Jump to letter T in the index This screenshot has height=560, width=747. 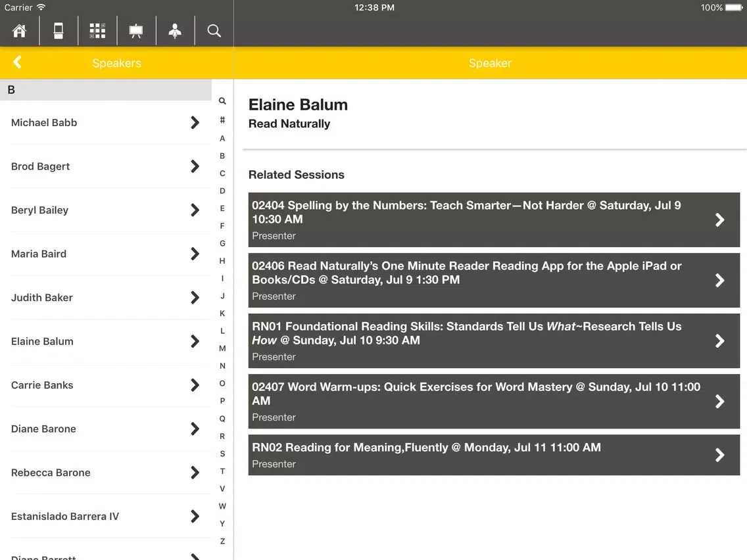222,471
